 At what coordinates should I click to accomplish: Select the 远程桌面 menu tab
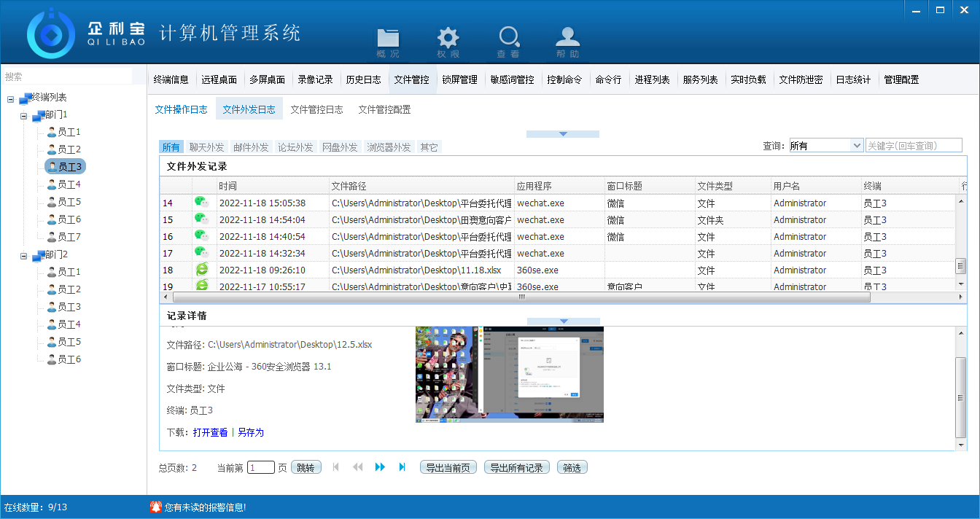click(219, 79)
